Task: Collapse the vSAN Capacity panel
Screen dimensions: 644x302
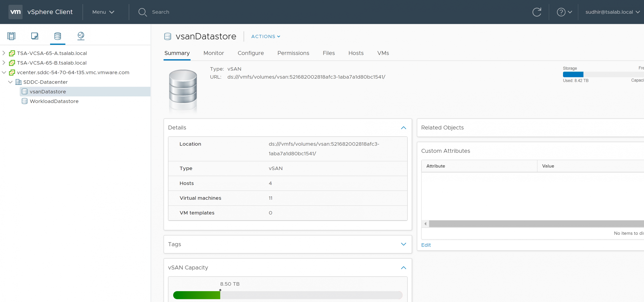Action: (x=403, y=267)
